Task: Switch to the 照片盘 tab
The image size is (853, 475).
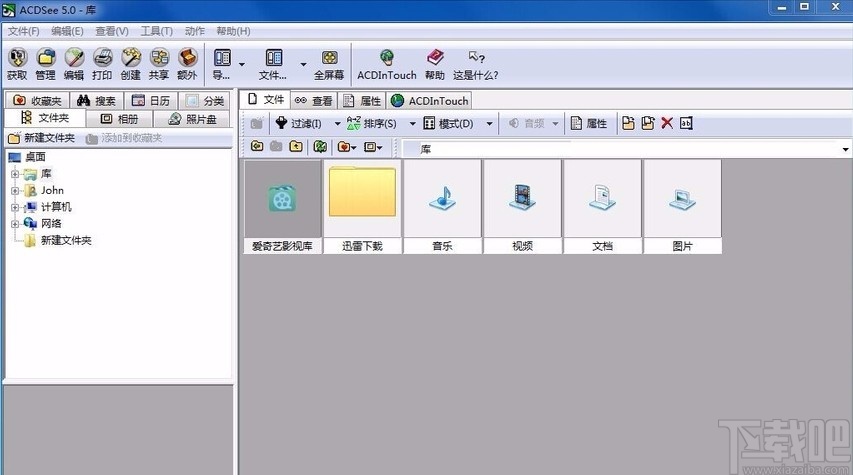Action: click(x=192, y=119)
